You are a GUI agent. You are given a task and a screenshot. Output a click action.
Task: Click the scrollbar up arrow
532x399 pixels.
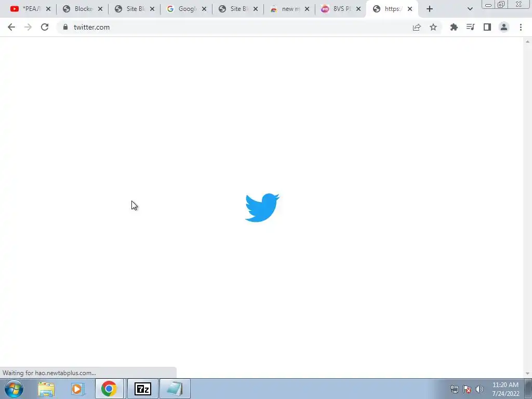pyautogui.click(x=527, y=42)
